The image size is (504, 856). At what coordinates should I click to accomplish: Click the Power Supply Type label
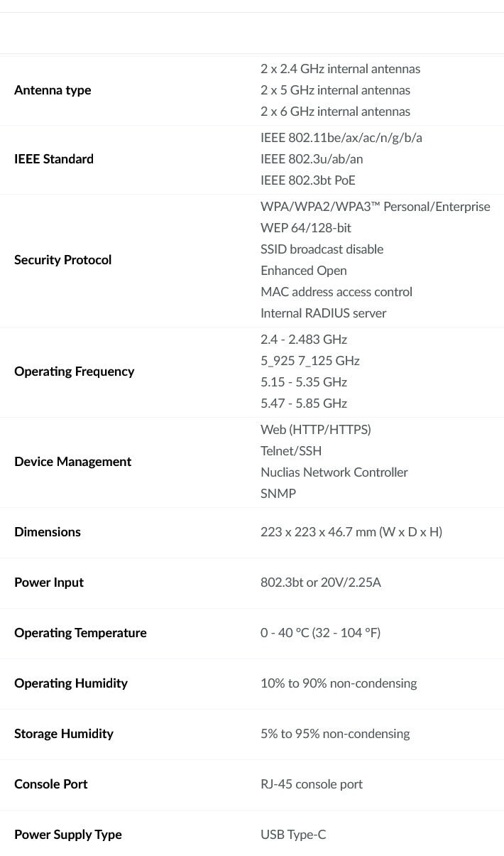click(x=68, y=835)
